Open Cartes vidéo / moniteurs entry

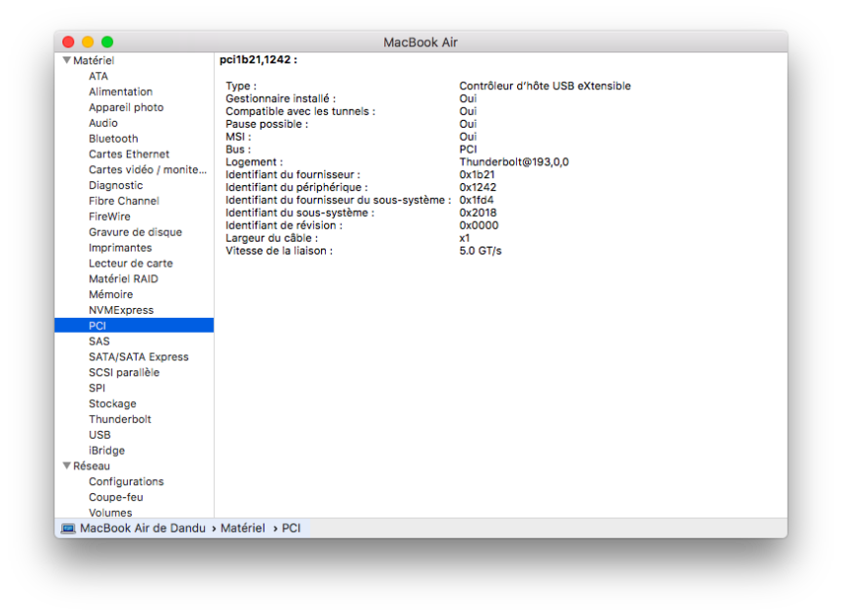[148, 169]
